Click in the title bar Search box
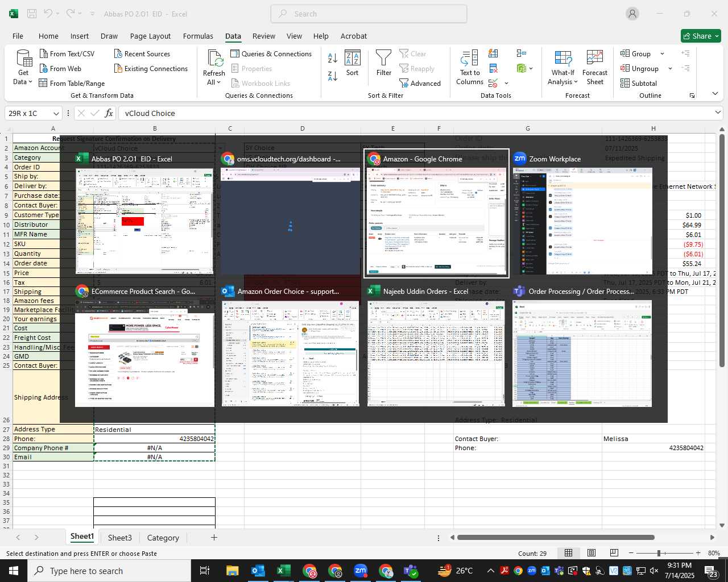This screenshot has width=728, height=582. click(x=369, y=14)
